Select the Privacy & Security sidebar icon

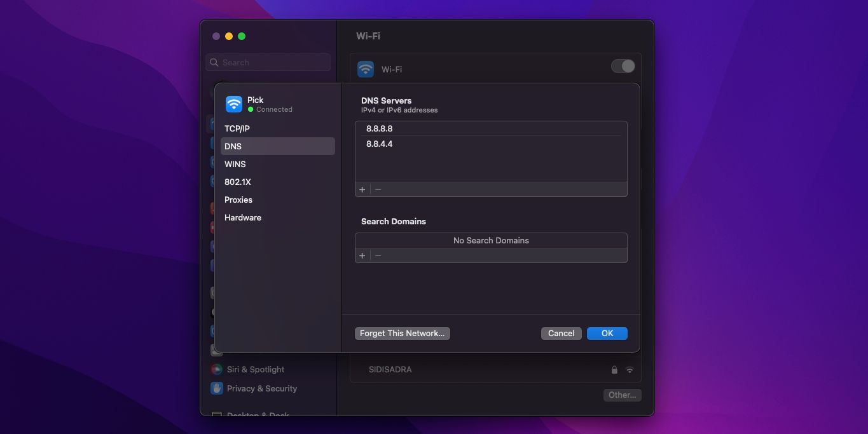click(216, 388)
